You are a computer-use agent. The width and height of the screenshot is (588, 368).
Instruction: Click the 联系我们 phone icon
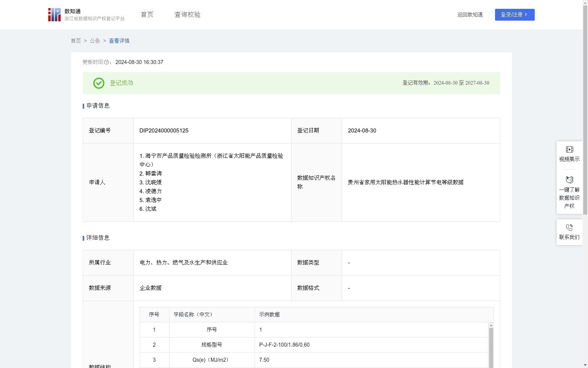coord(570,227)
